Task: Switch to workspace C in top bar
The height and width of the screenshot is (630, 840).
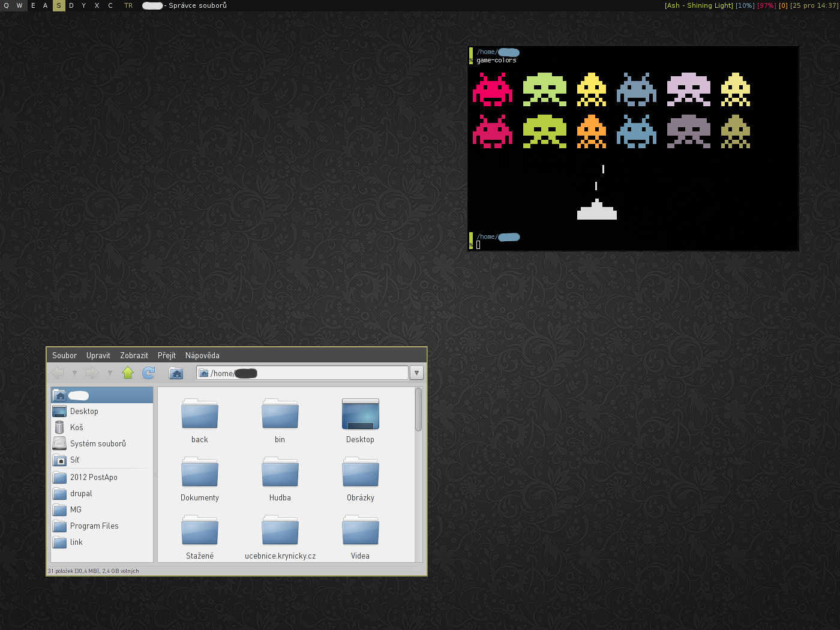Action: tap(110, 5)
